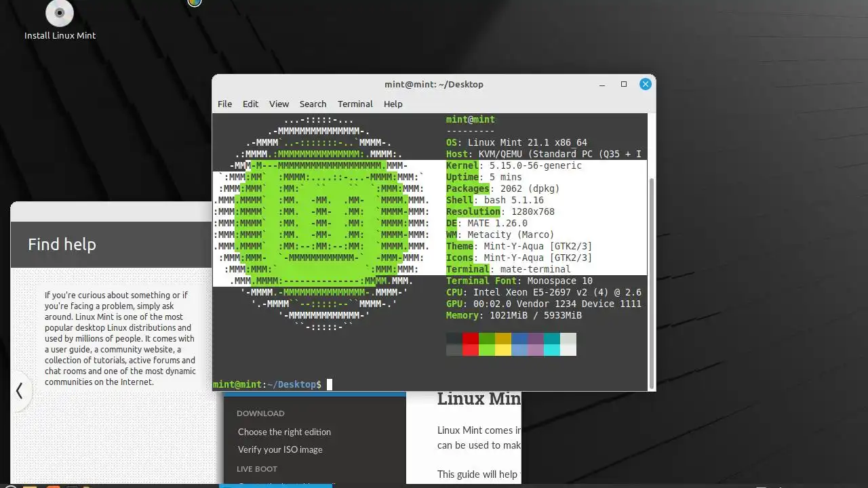This screenshot has width=868, height=488.
Task: Open the View menu in the terminal
Action: point(279,104)
